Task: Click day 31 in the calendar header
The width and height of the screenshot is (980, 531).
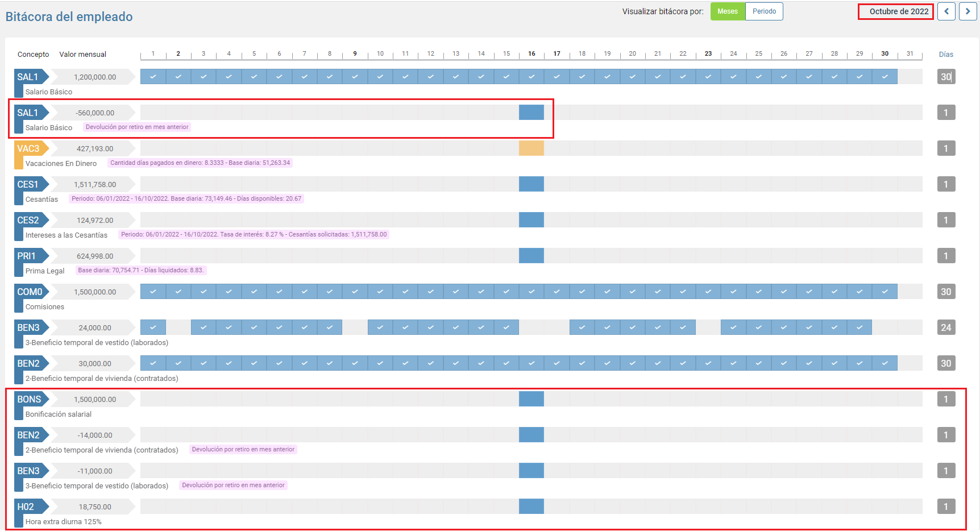Action: (910, 53)
